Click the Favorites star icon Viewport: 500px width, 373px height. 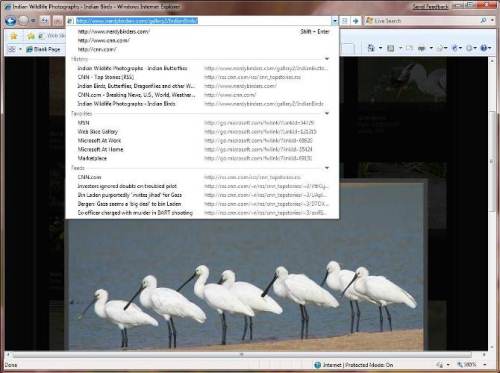coord(13,36)
